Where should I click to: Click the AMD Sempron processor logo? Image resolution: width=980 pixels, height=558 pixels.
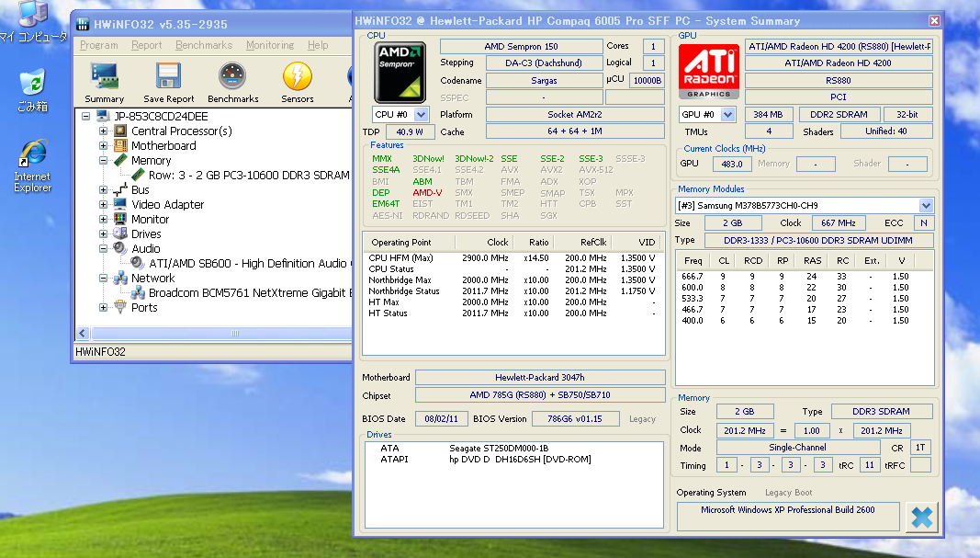click(400, 71)
